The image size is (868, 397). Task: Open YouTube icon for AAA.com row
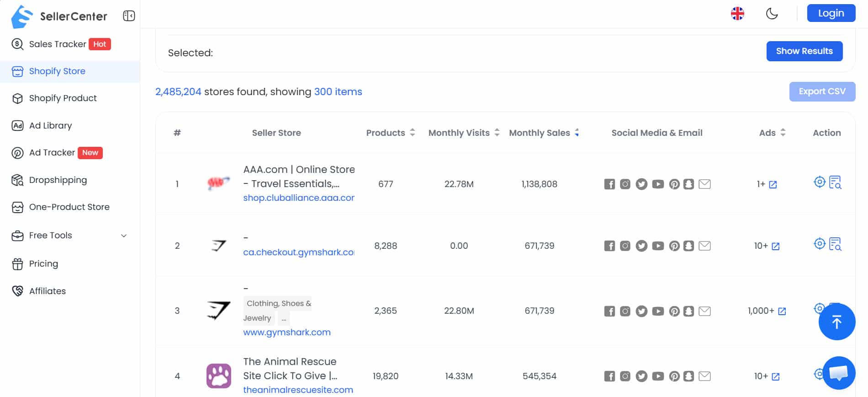click(x=658, y=184)
